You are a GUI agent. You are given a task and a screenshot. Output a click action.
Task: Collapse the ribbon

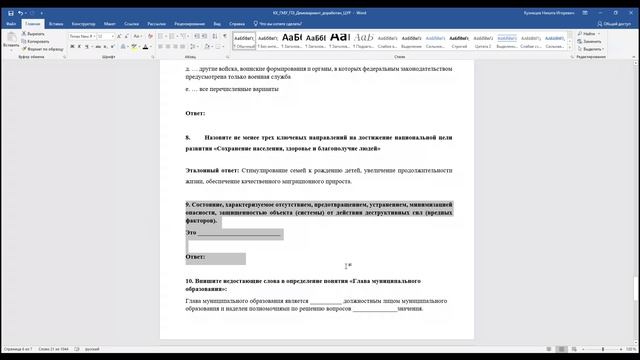click(634, 57)
